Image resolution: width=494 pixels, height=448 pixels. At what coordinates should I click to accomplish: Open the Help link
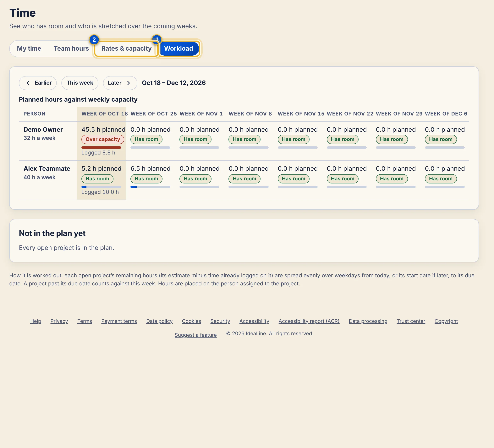pyautogui.click(x=36, y=321)
